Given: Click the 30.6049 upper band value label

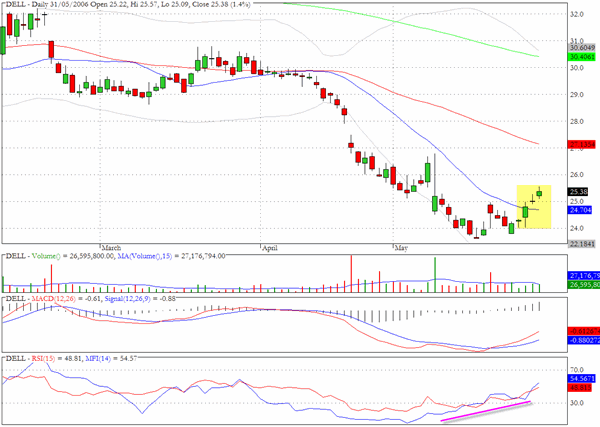Looking at the screenshot, I should click(582, 48).
